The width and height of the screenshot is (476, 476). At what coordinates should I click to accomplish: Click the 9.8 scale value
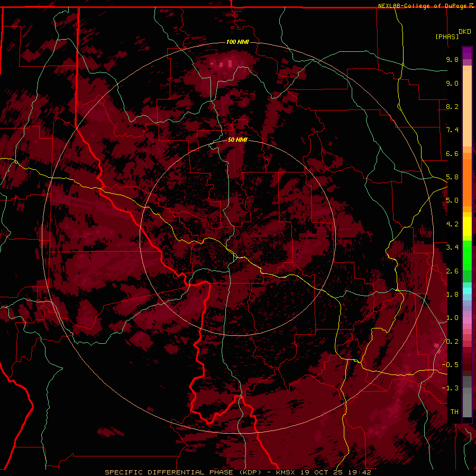point(452,60)
